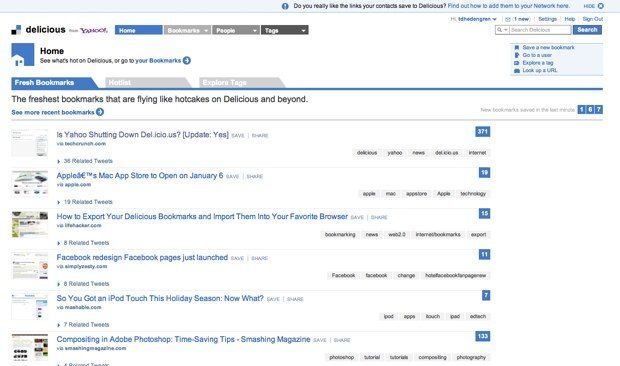The image size is (620, 366).
Task: Click 'Find out how to add them to your Network here'
Action: click(x=508, y=6)
